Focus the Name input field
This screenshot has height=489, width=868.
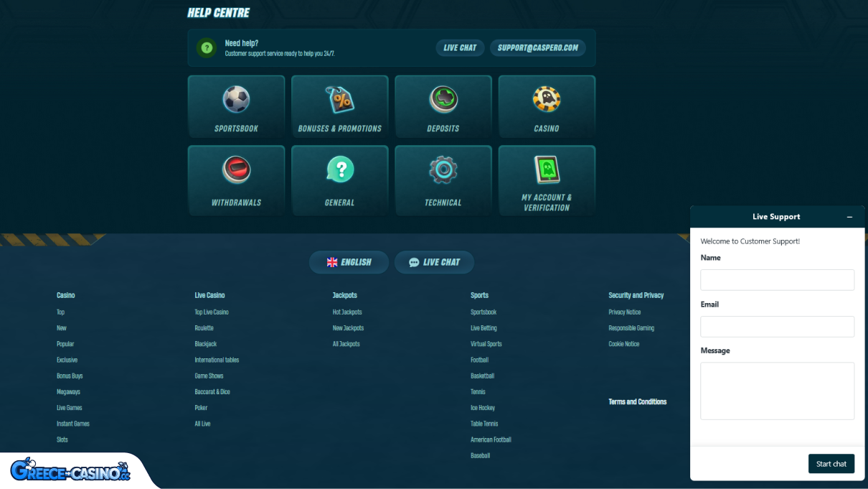(x=778, y=280)
